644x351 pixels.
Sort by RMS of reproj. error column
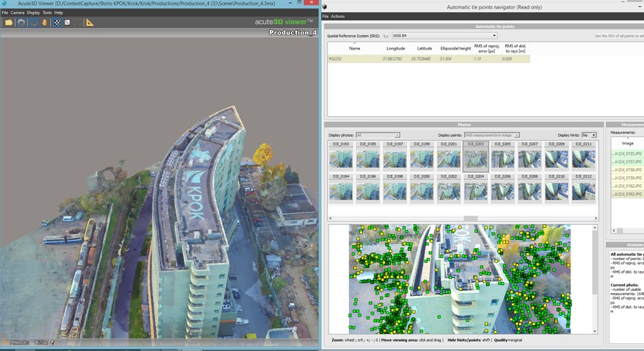pyautogui.click(x=487, y=49)
